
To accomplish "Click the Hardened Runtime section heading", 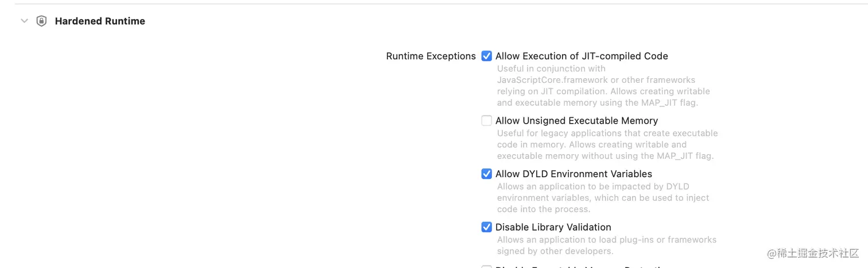I will (100, 21).
